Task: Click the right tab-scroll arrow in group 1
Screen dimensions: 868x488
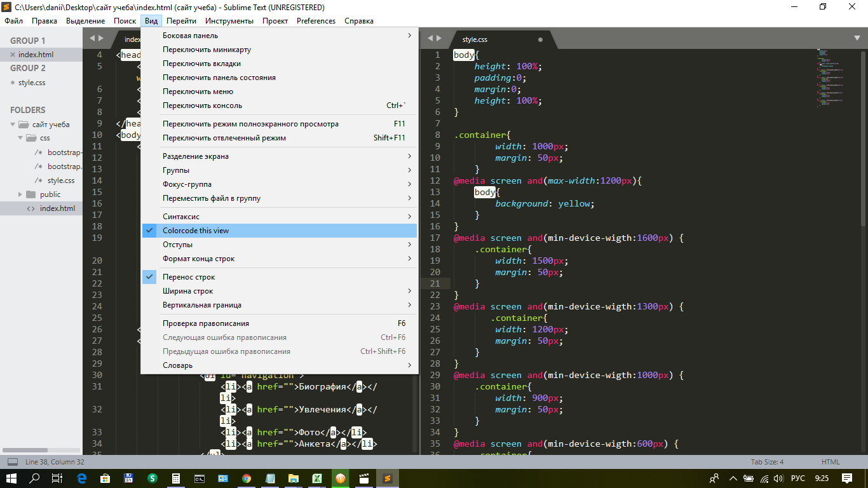Action: coord(100,38)
